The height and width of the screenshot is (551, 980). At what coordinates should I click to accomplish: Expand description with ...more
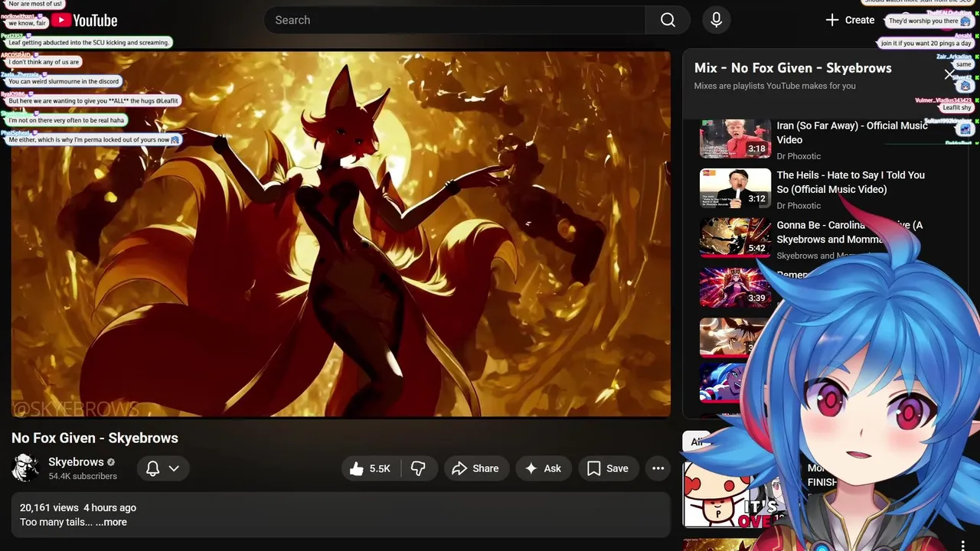click(111, 522)
